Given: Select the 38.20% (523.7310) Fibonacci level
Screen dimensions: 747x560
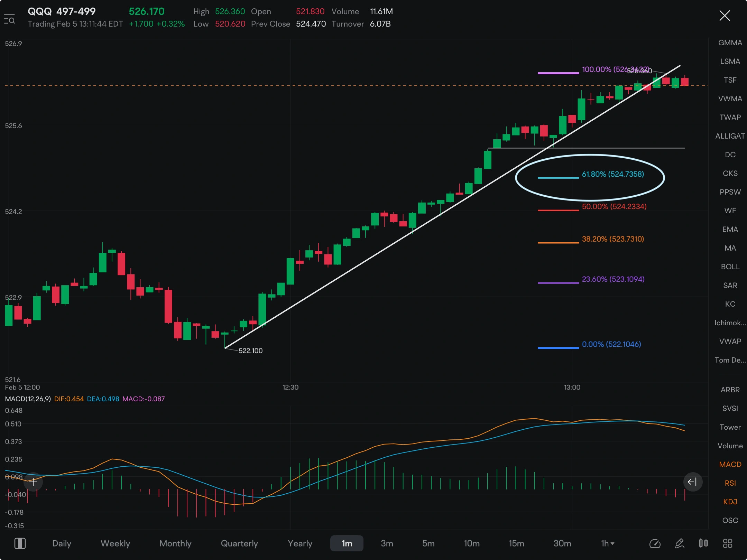Looking at the screenshot, I should tap(613, 239).
